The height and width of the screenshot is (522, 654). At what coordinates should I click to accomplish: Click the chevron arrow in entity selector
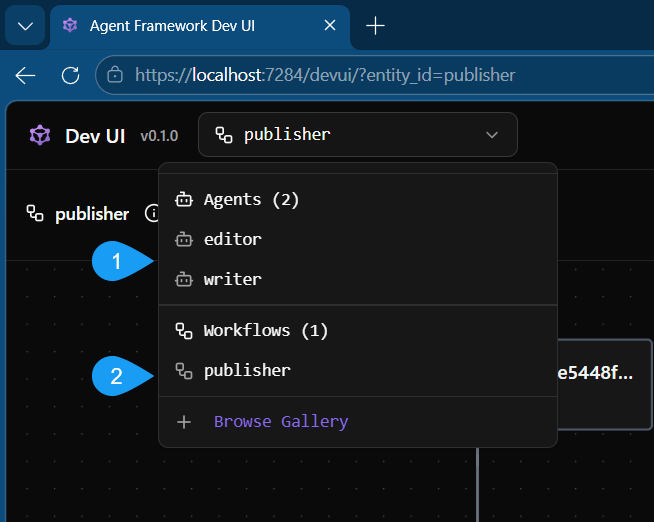click(492, 135)
